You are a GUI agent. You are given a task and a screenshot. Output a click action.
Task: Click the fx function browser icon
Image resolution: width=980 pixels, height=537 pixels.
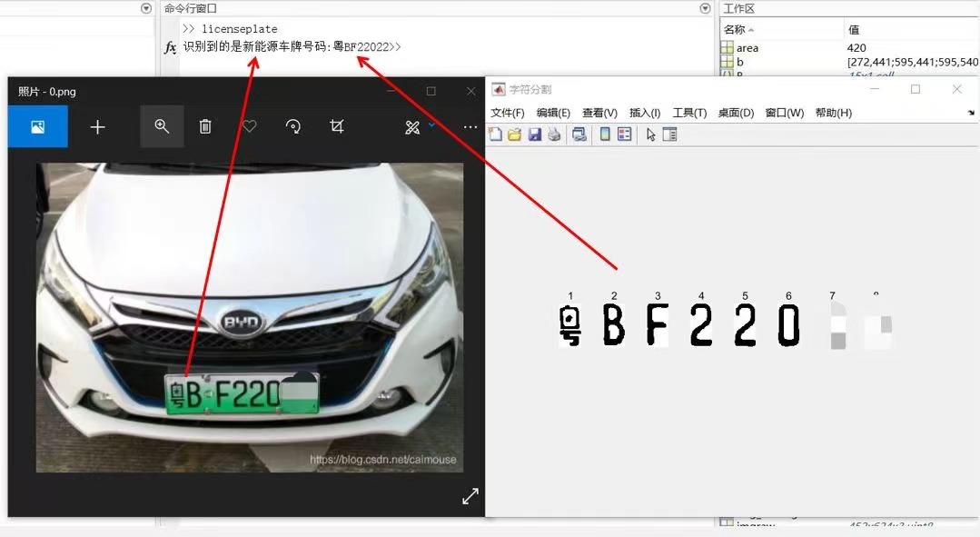click(x=170, y=47)
